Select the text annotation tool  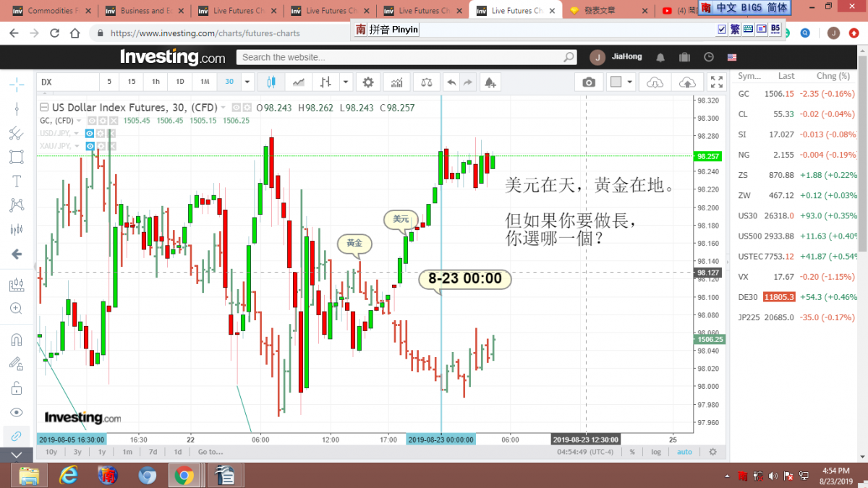17,181
